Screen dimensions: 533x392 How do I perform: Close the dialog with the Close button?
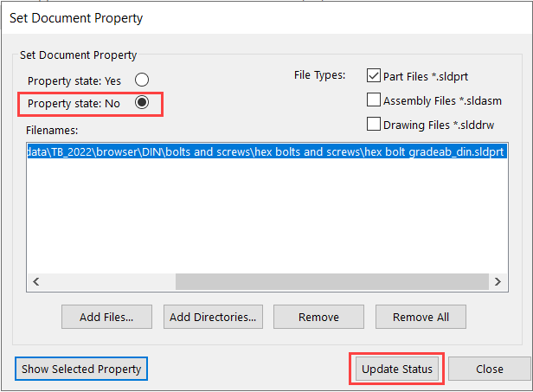point(489,369)
